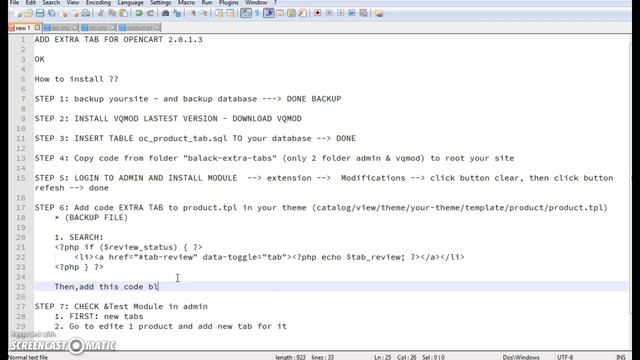Toggle Word wrap toolbar button
Image resolution: width=640 pixels, height=360 pixels.
click(x=246, y=13)
